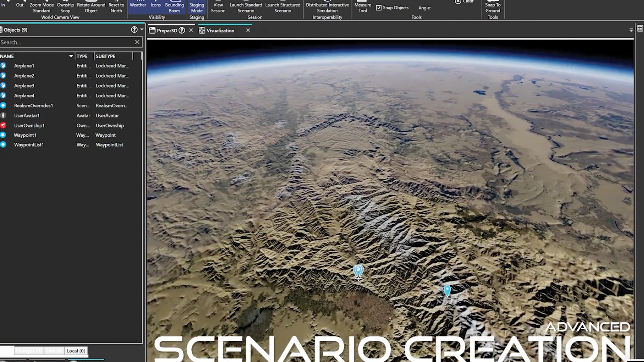The height and width of the screenshot is (362, 644).
Task: Switch to the Local (0) tab
Action: (76, 351)
